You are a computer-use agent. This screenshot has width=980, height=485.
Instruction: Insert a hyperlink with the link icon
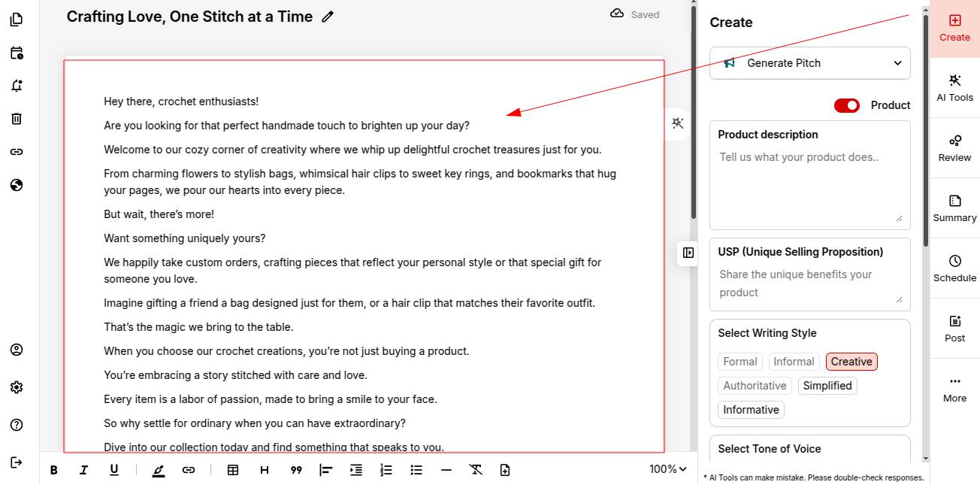tap(188, 470)
